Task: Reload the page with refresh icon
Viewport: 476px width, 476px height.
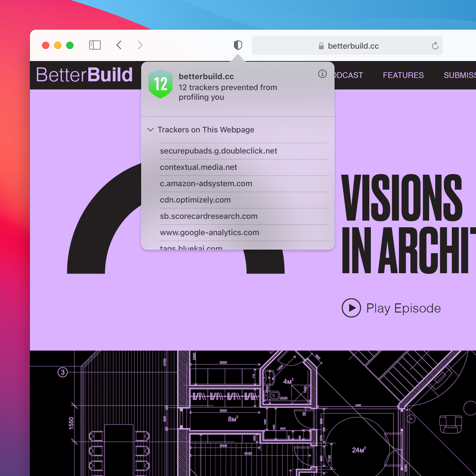Action: point(435,46)
